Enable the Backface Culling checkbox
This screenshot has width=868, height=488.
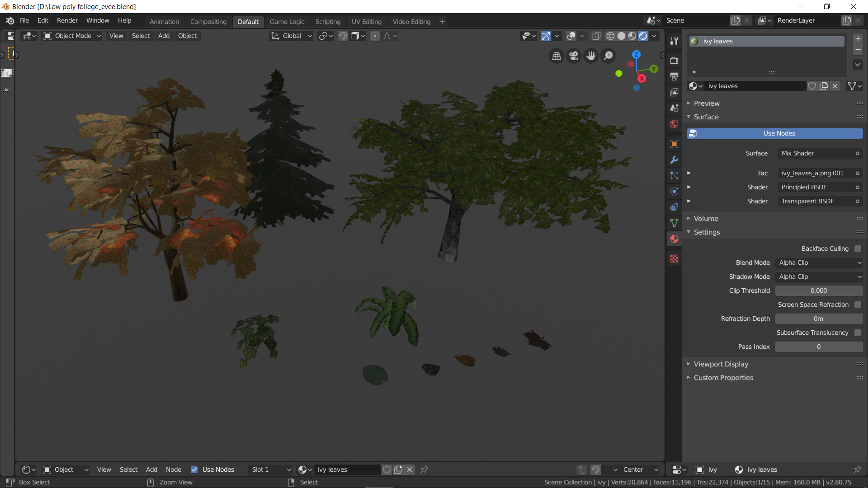point(858,249)
